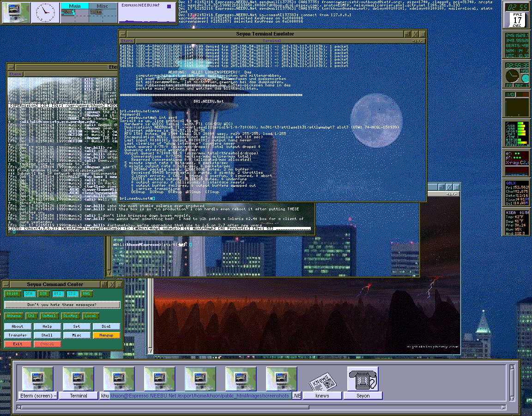Screen dimensions: 532x416
Task: Click the red Exit button in Seyon
Action: pyautogui.click(x=18, y=344)
